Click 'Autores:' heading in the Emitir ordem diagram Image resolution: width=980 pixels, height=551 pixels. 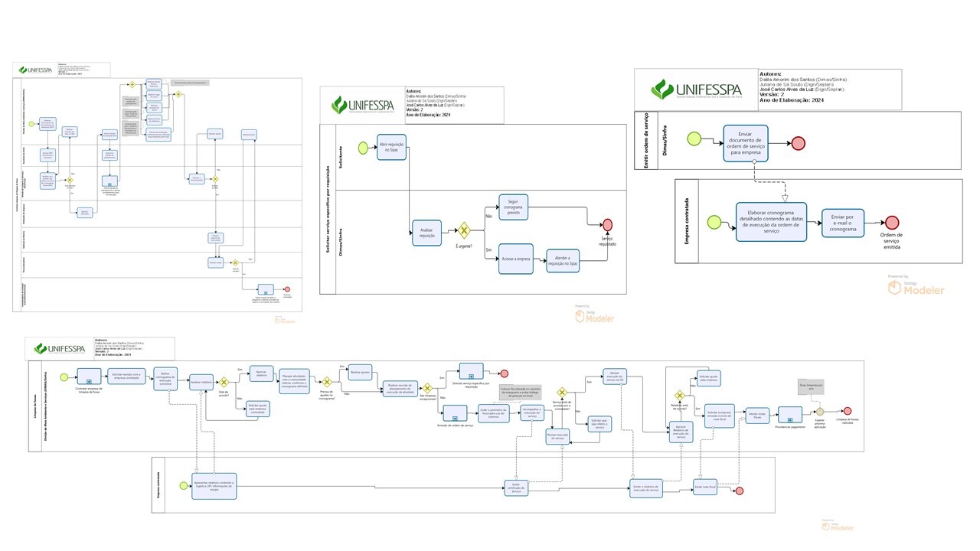(773, 73)
